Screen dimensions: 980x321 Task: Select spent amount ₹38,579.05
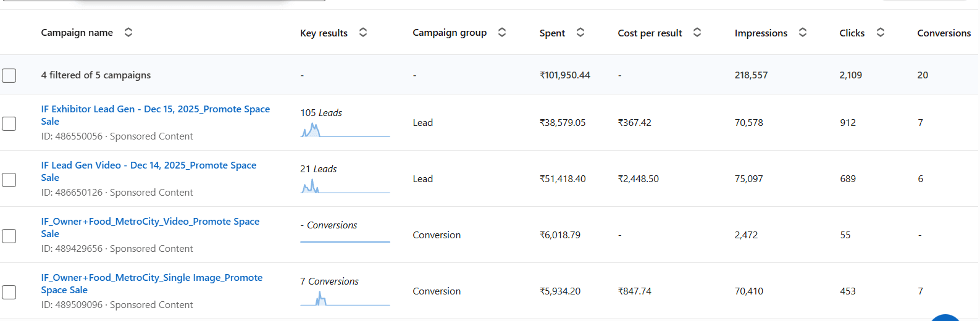563,123
